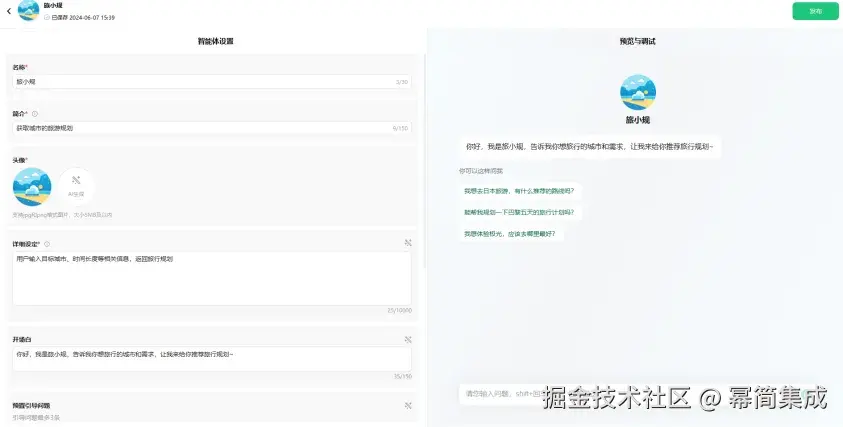
Task: Select the suggestion about 体验极光
Action: [510, 234]
